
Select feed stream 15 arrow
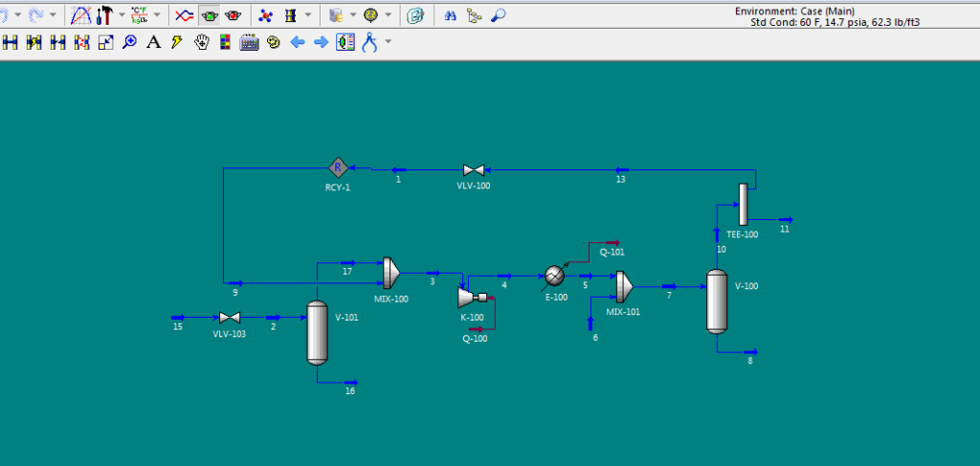pos(178,318)
